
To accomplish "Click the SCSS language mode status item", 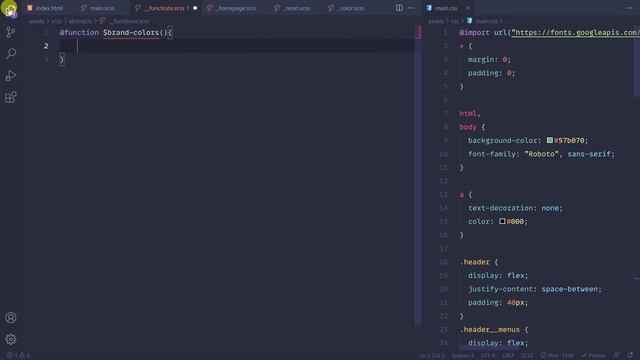I will [527, 356].
